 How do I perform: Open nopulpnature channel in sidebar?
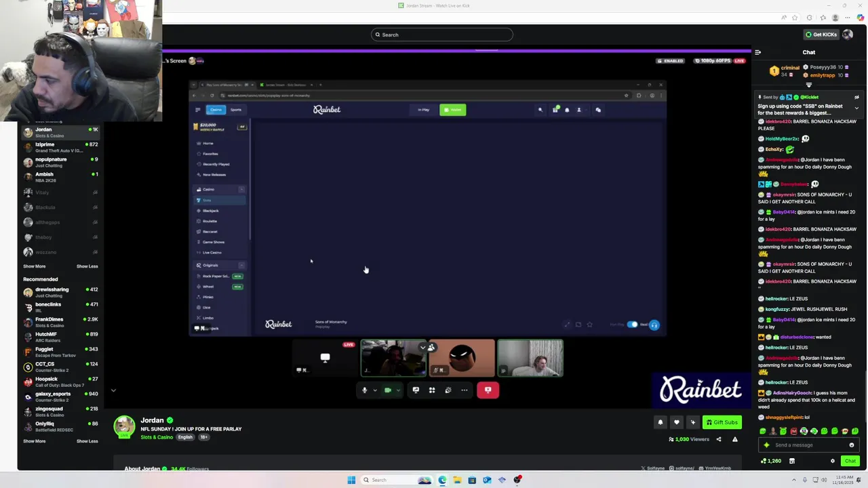tap(60, 162)
